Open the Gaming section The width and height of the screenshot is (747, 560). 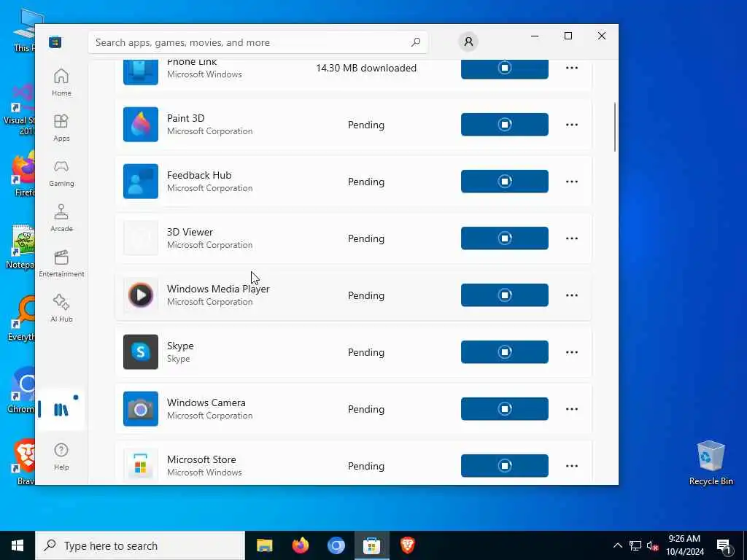pos(61,173)
